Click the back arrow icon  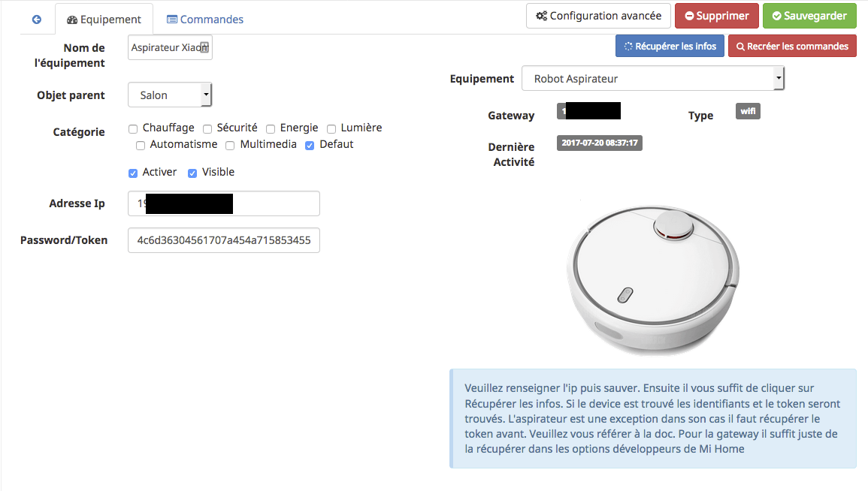coord(37,20)
